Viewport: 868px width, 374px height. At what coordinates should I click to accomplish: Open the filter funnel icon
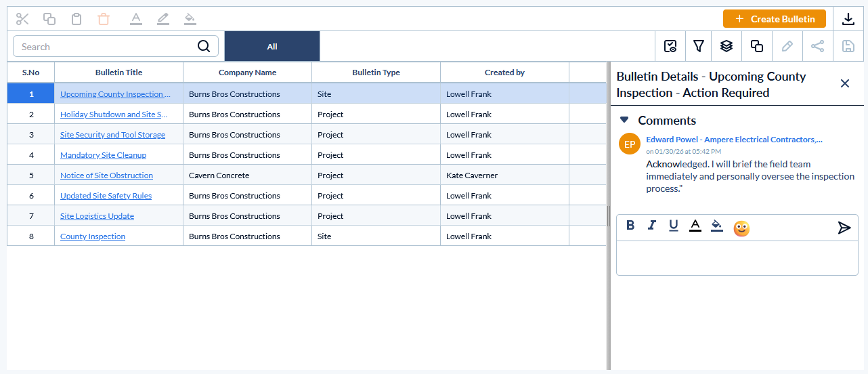[x=699, y=46]
